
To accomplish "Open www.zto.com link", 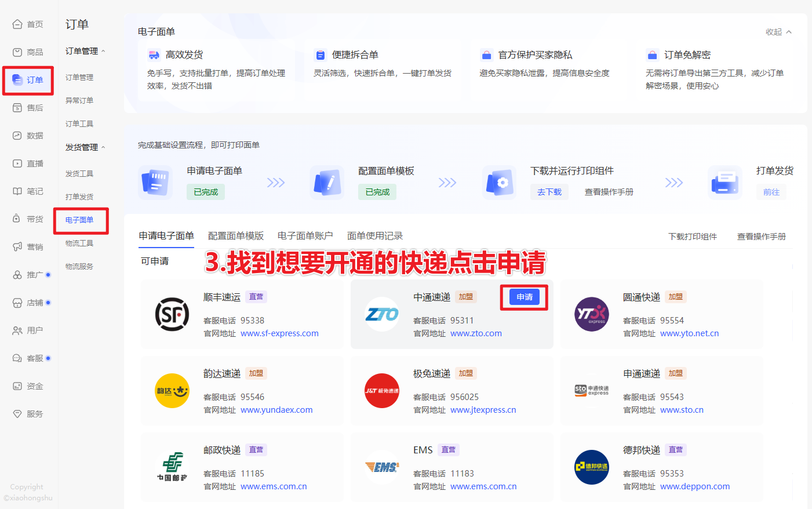I will pos(476,333).
